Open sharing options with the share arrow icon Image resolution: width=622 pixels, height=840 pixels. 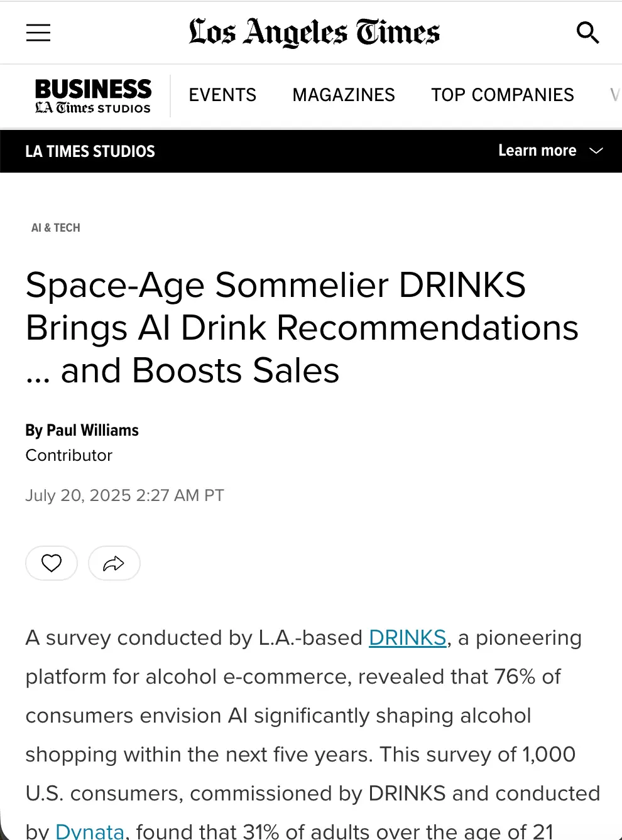pyautogui.click(x=114, y=563)
